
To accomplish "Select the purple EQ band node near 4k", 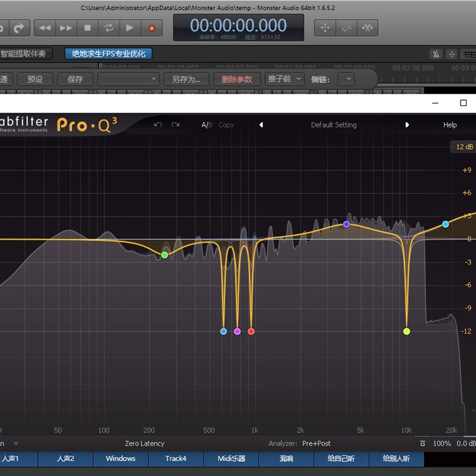I will point(346,224).
